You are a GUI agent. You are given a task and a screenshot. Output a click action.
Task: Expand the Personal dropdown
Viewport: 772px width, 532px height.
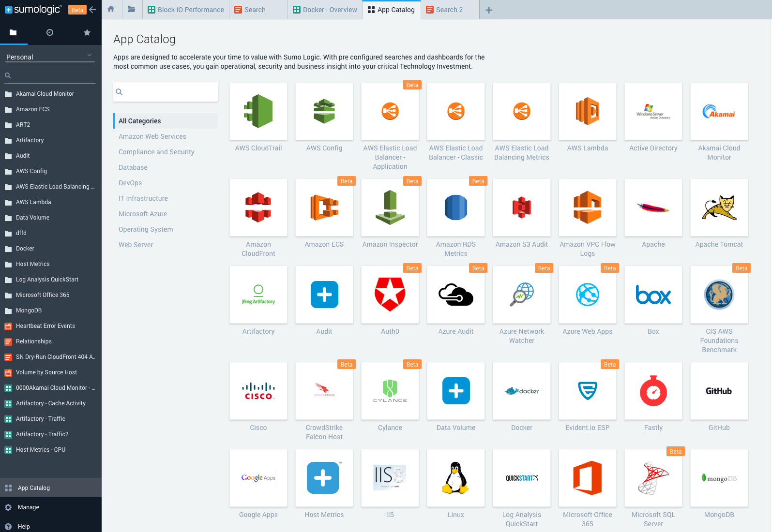click(x=50, y=57)
